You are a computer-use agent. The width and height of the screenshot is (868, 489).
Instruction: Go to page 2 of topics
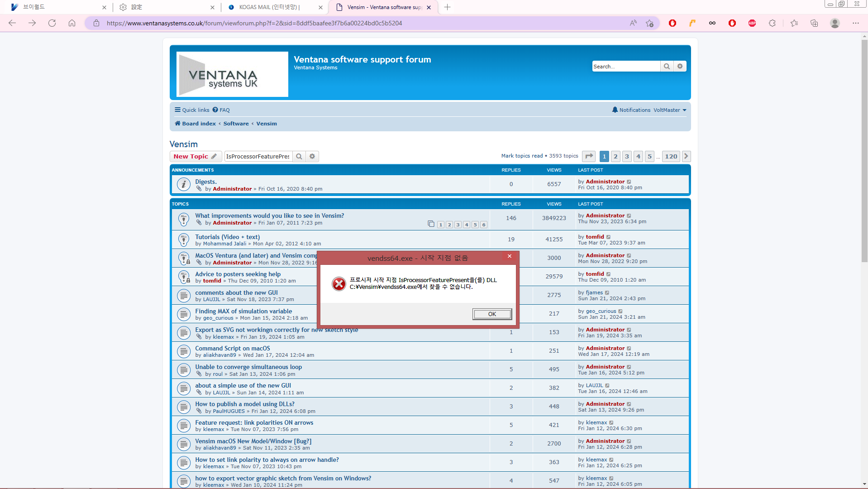point(615,156)
